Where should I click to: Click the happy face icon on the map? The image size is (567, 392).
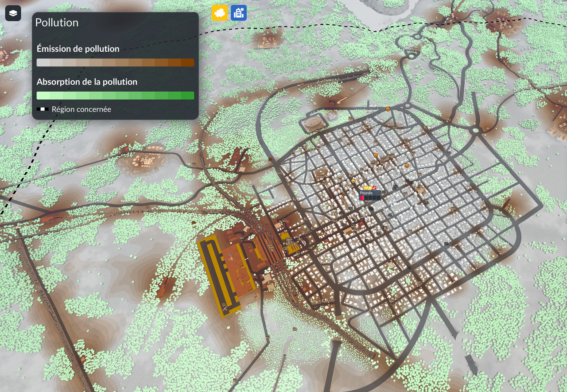click(353, 181)
